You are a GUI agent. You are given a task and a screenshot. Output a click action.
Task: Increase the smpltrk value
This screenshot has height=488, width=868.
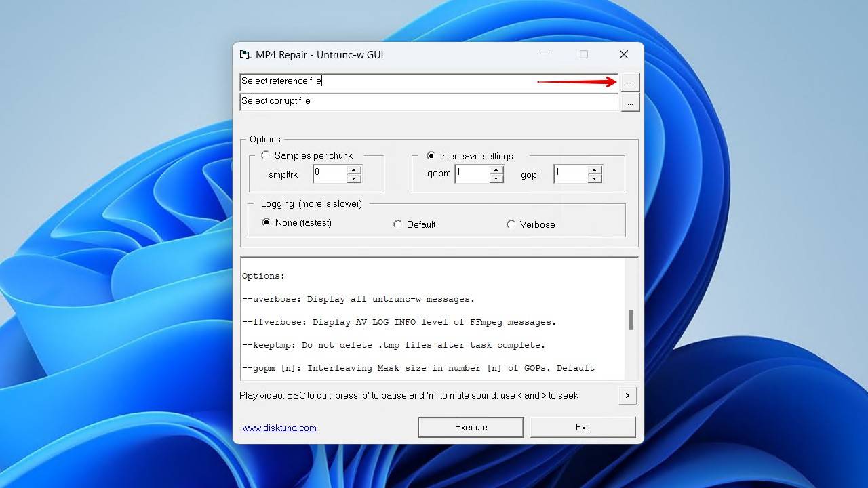pos(354,169)
